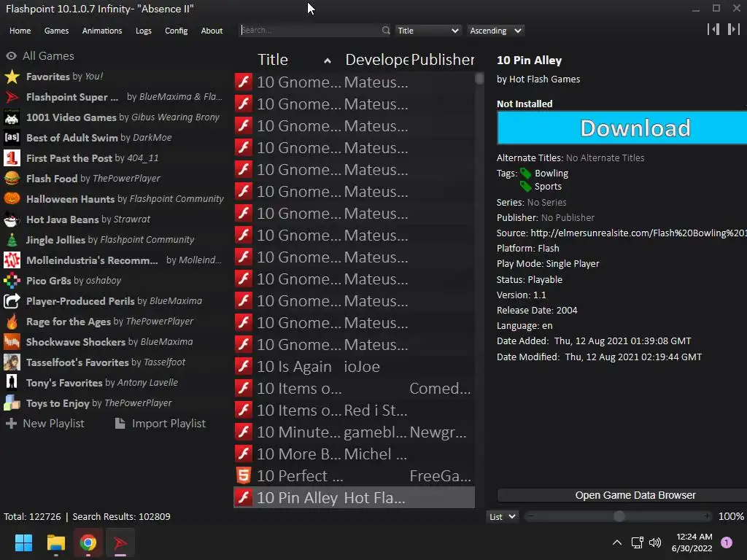Create a New Playlist
This screenshot has width=747, height=560.
[44, 424]
